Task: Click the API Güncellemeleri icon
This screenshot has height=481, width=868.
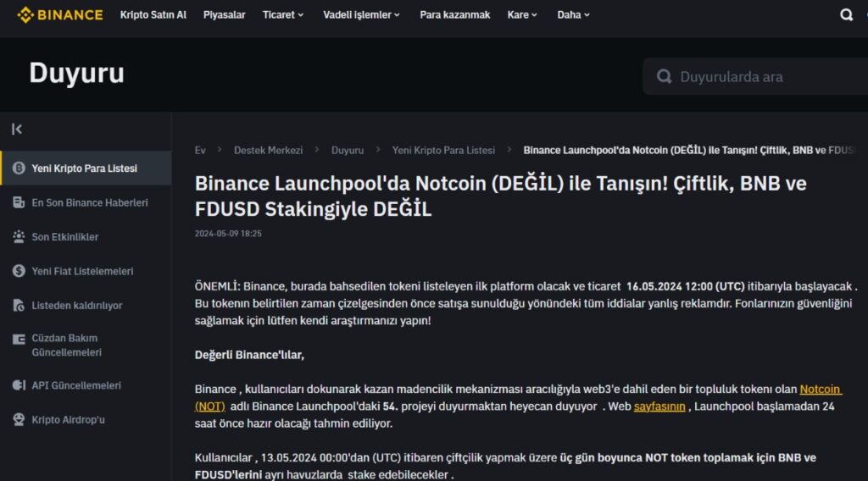Action: 19,385
